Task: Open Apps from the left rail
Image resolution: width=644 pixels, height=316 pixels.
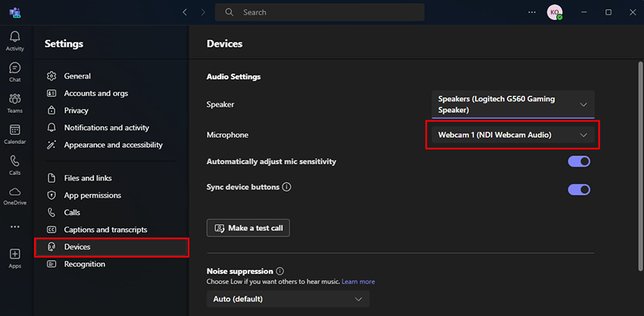Action: 15,258
